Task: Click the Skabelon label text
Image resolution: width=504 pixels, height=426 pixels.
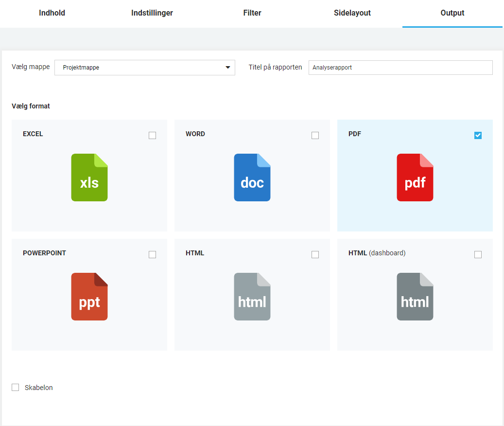Action: click(38, 388)
